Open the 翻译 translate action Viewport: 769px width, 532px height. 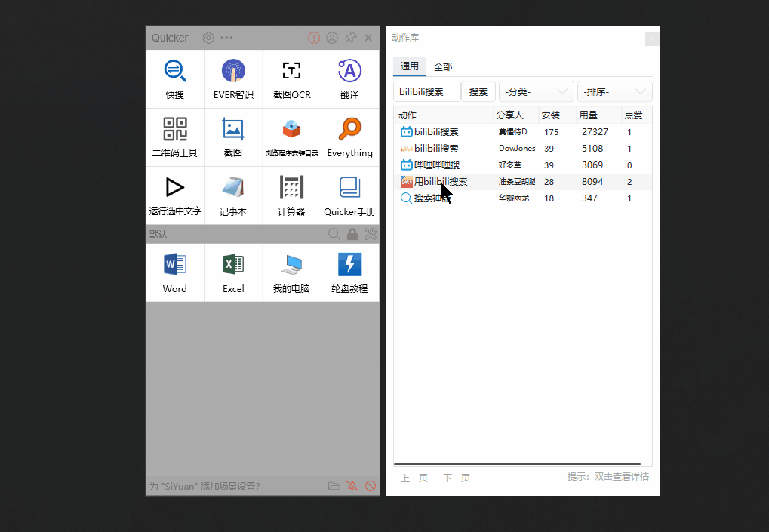349,79
